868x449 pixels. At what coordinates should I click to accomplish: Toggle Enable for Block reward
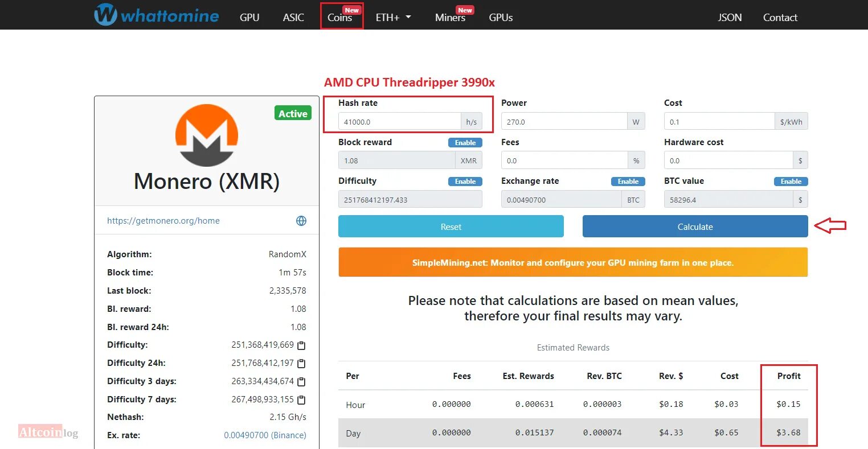tap(465, 143)
